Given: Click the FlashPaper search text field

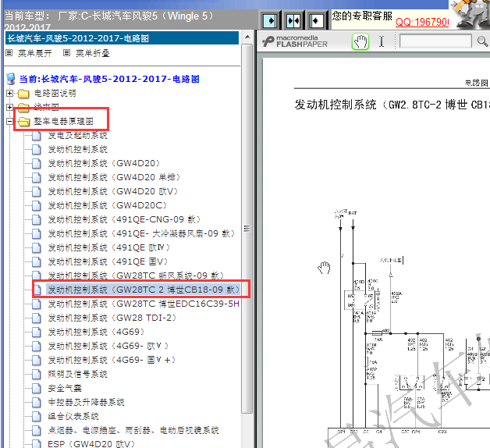Looking at the screenshot, I should (435, 41).
